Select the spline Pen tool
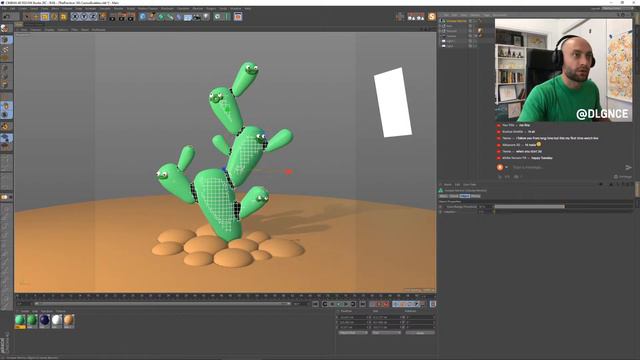The height and width of the screenshot is (360, 640). point(151,17)
